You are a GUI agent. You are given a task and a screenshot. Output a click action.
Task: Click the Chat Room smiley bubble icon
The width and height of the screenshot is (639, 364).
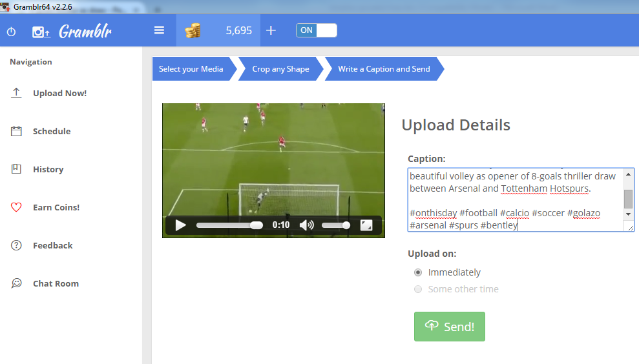(x=16, y=283)
